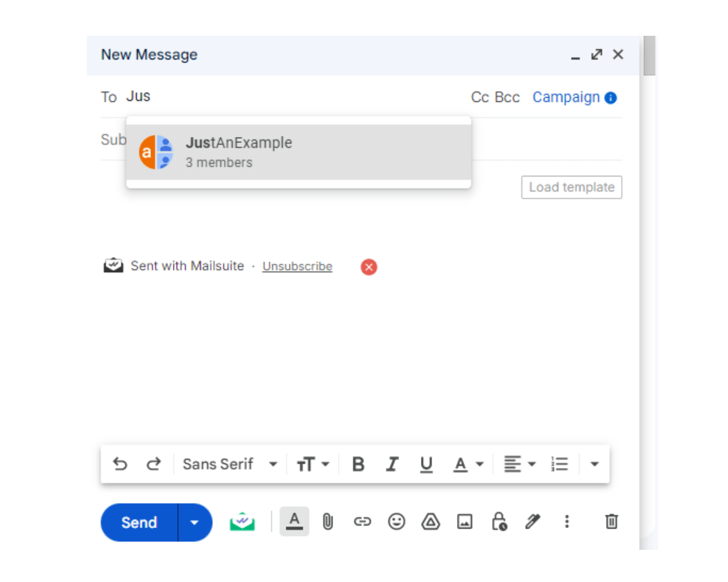Click the Send button
Screen dimensions: 728x582
139,523
